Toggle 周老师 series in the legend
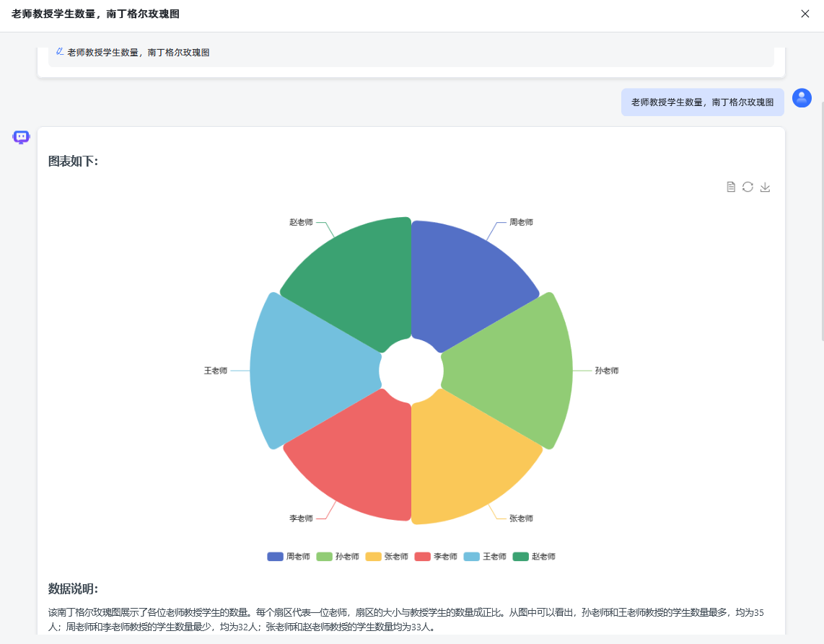 (288, 557)
